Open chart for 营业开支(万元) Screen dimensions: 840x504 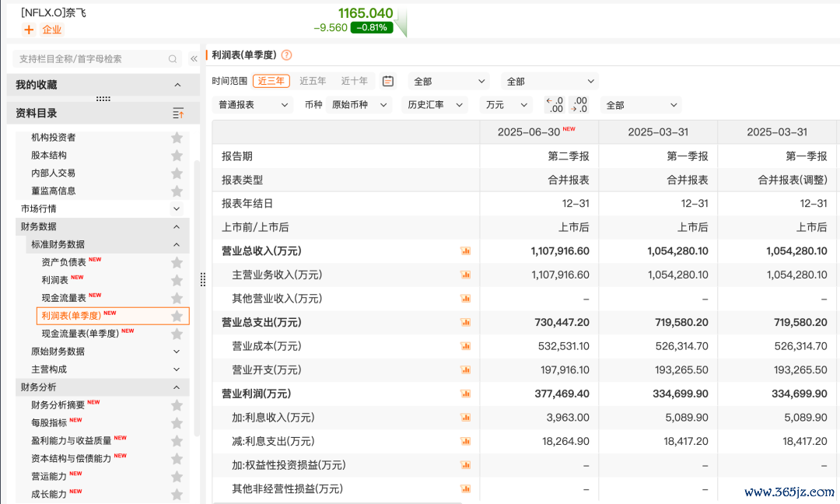tap(466, 369)
